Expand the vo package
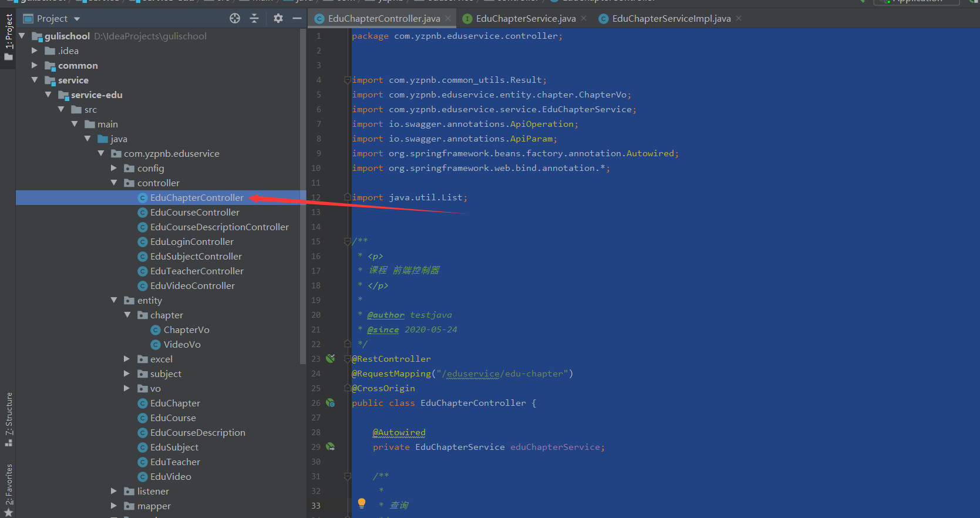 coord(127,388)
